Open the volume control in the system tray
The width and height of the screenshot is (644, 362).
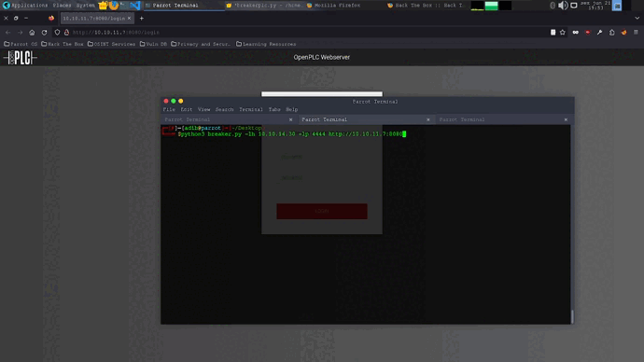click(563, 6)
